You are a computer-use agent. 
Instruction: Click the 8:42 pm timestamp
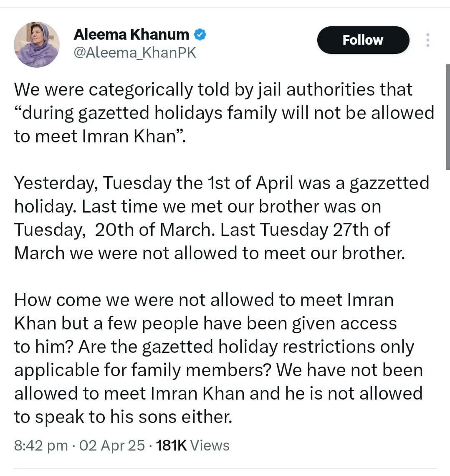click(40, 446)
